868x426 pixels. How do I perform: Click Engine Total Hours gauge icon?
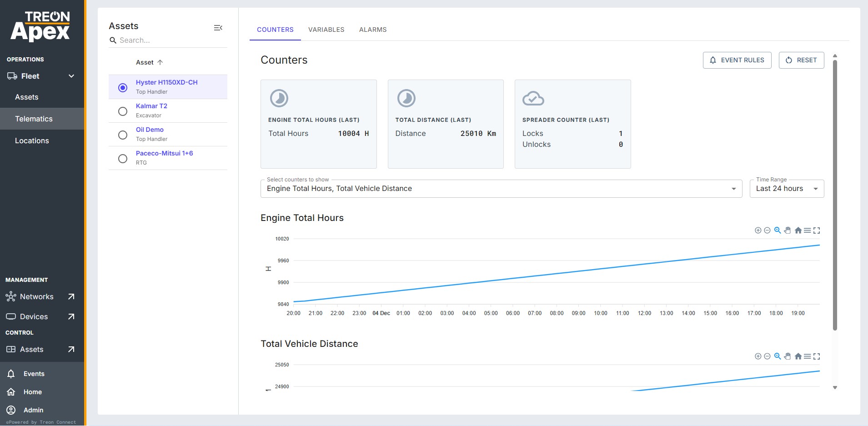tap(279, 98)
